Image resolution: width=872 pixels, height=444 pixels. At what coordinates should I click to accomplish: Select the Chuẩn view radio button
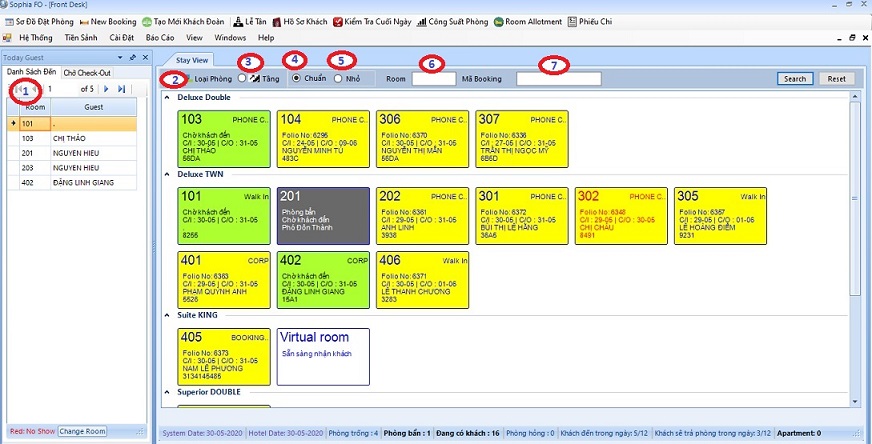pyautogui.click(x=296, y=78)
